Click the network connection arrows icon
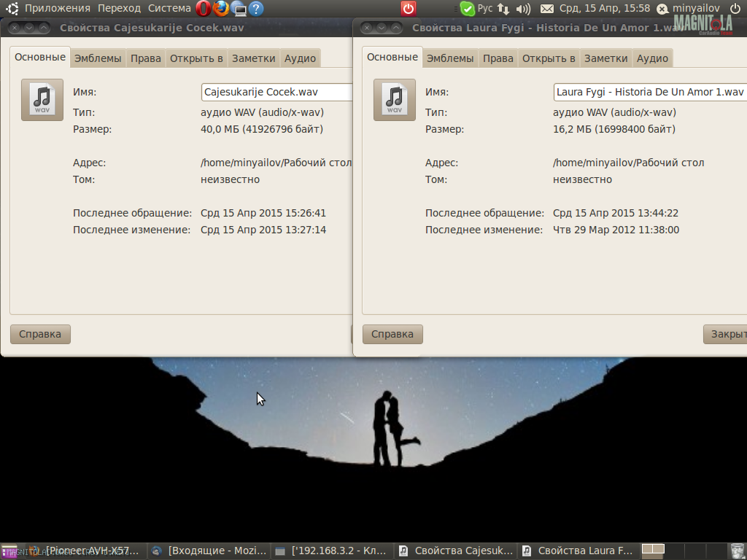747x560 pixels. (x=503, y=9)
